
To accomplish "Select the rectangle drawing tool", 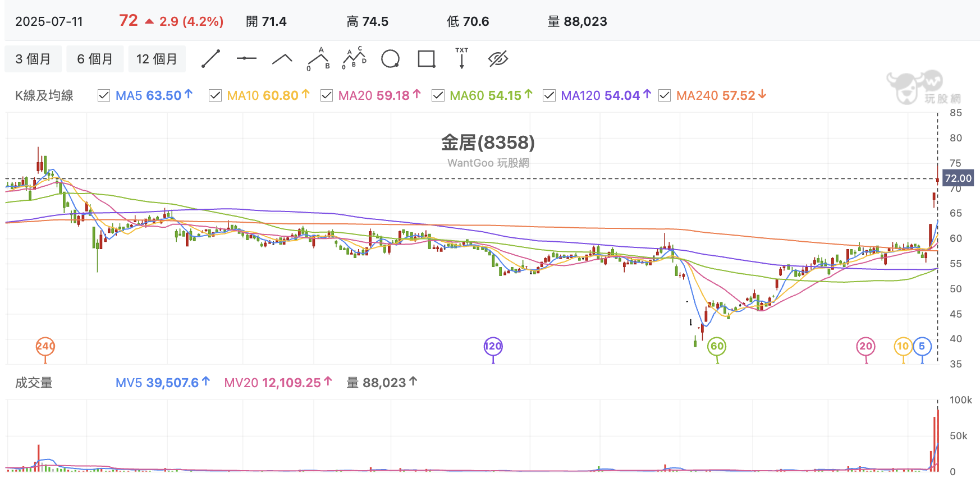I will [427, 59].
